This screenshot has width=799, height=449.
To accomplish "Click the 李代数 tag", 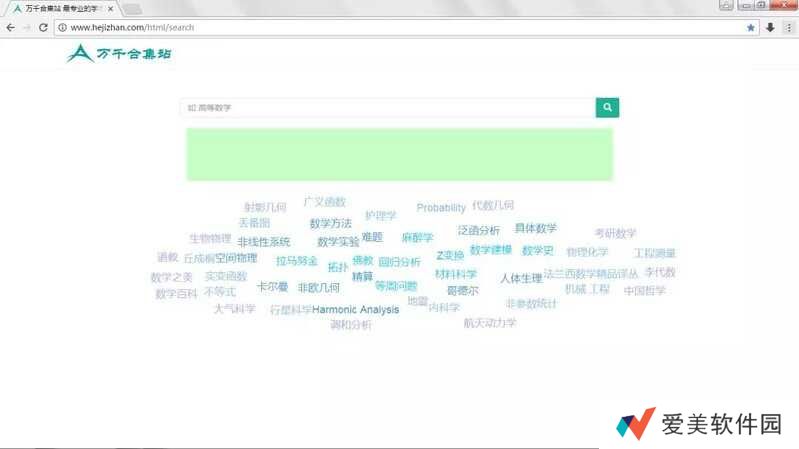I will [x=660, y=272].
